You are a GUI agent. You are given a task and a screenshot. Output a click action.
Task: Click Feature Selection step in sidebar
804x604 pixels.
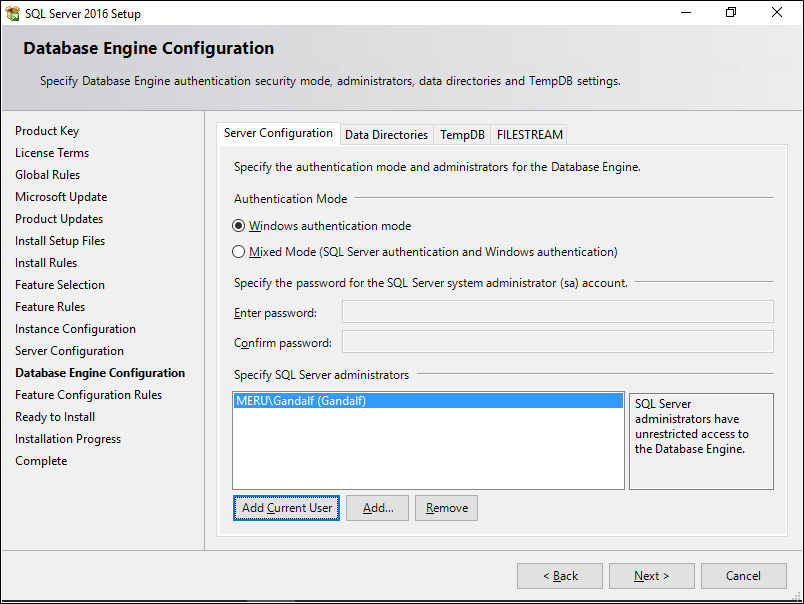pyautogui.click(x=60, y=285)
